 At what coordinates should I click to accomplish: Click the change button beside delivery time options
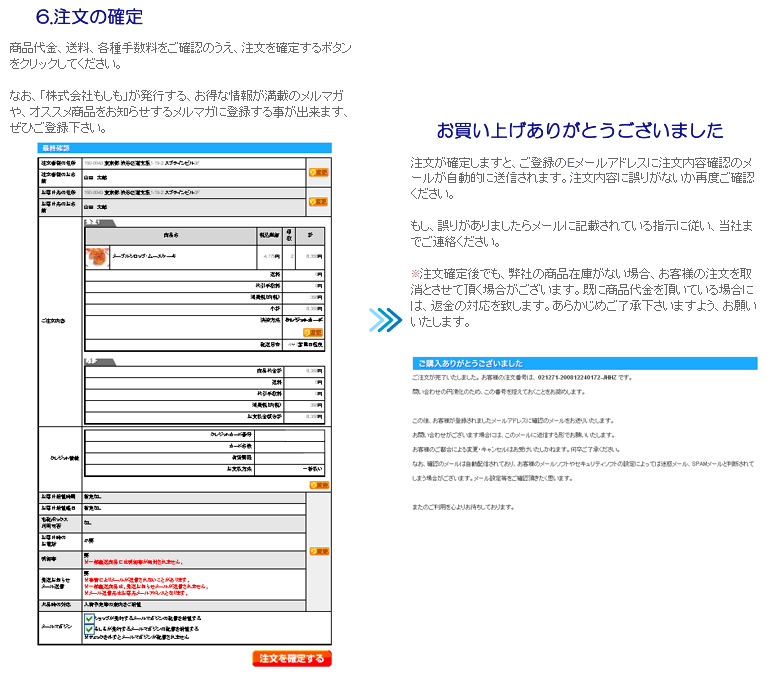pyautogui.click(x=318, y=550)
